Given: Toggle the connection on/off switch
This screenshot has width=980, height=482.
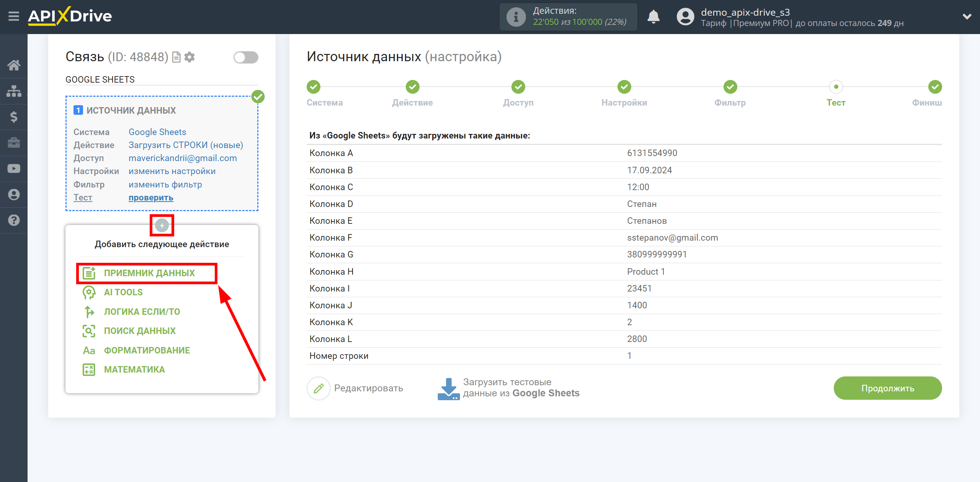Looking at the screenshot, I should pyautogui.click(x=246, y=57).
